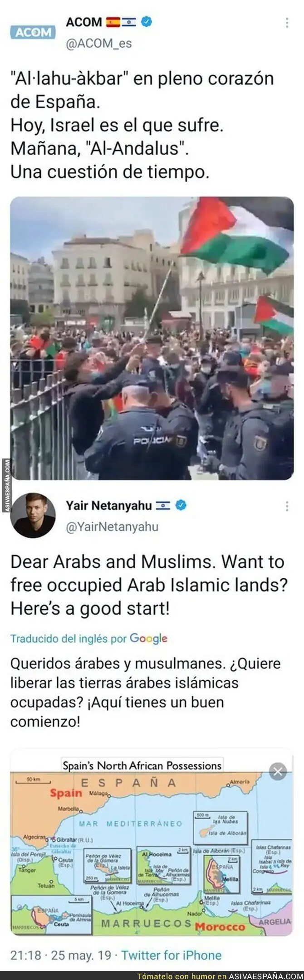Click the ACOM display name
The width and height of the screenshot is (304, 980).
[84, 21]
